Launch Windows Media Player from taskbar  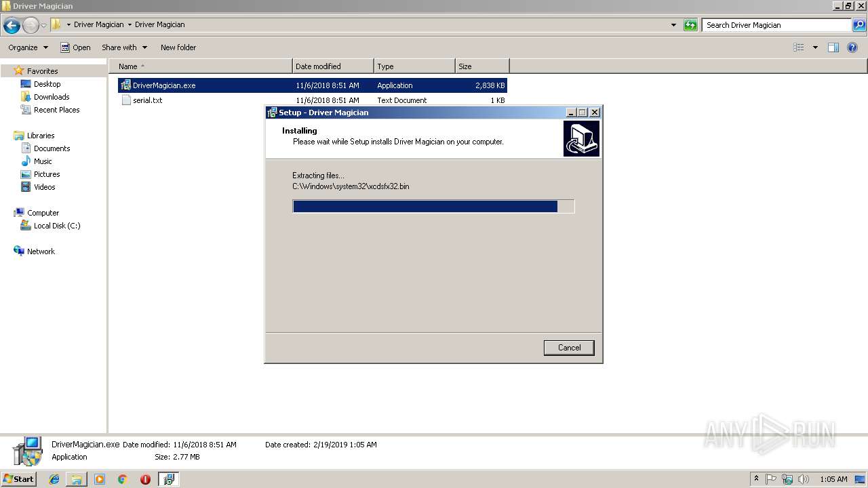(100, 479)
